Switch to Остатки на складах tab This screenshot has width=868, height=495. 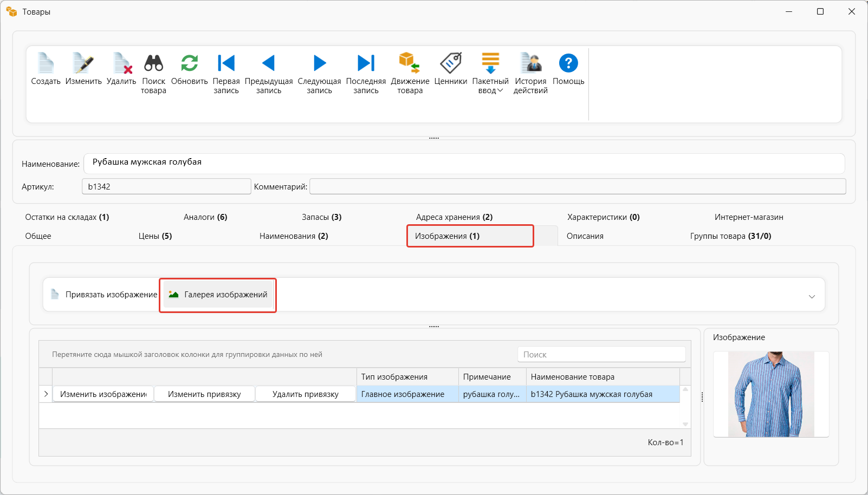67,217
